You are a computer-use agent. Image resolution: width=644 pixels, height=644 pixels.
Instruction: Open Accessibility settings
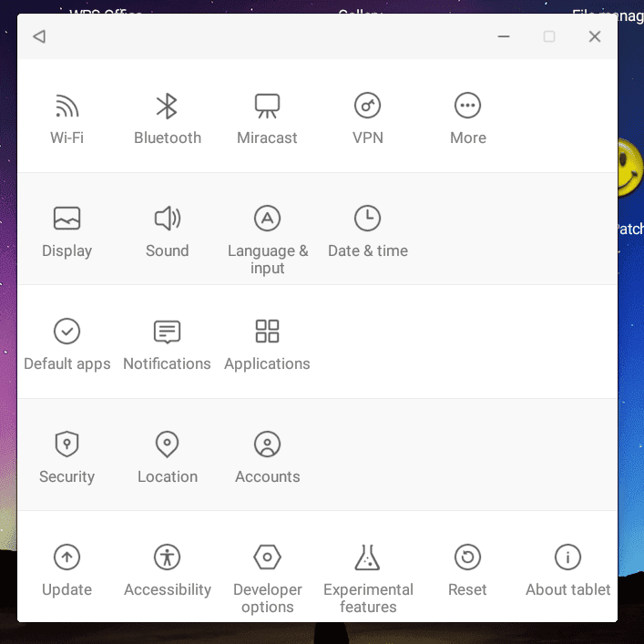(x=168, y=570)
